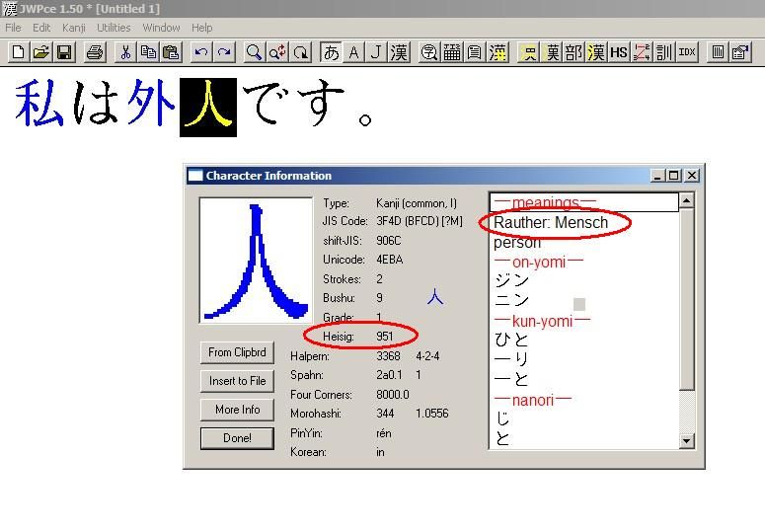Open the File menu
The width and height of the screenshot is (765, 532).
click(13, 28)
